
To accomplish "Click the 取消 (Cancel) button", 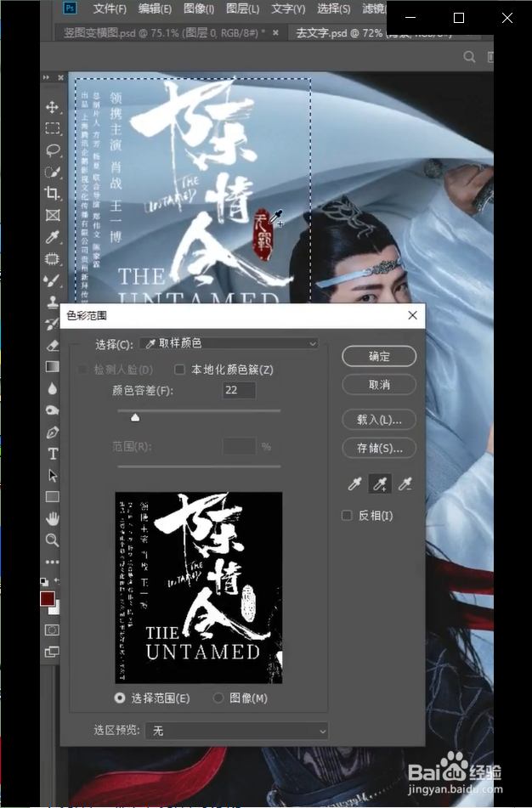I will click(379, 384).
